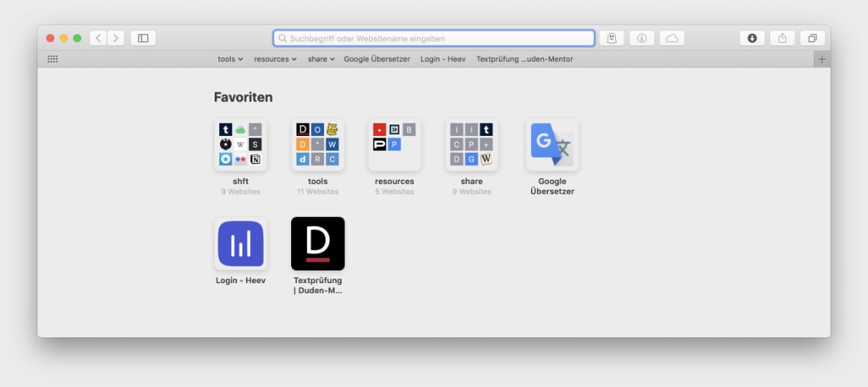Open the Login - Heev favorite icon
This screenshot has height=387, width=868.
(x=241, y=243)
